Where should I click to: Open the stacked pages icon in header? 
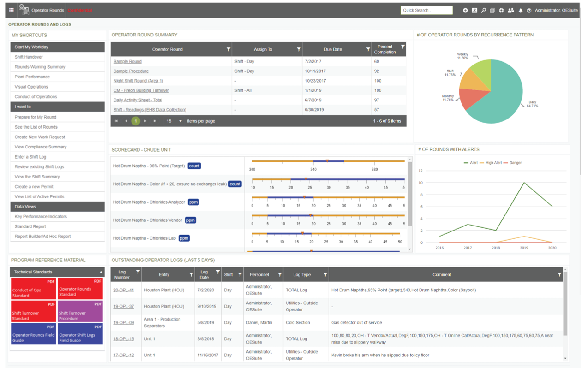(492, 10)
